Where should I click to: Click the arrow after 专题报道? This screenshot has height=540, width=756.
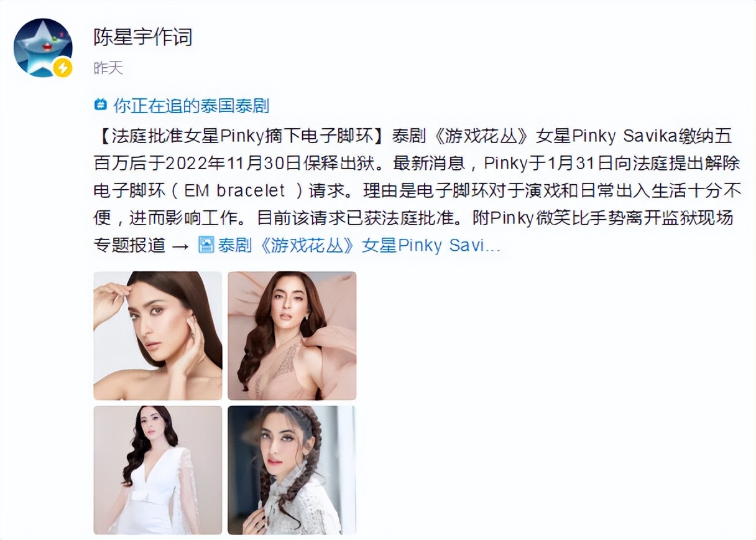[x=180, y=245]
